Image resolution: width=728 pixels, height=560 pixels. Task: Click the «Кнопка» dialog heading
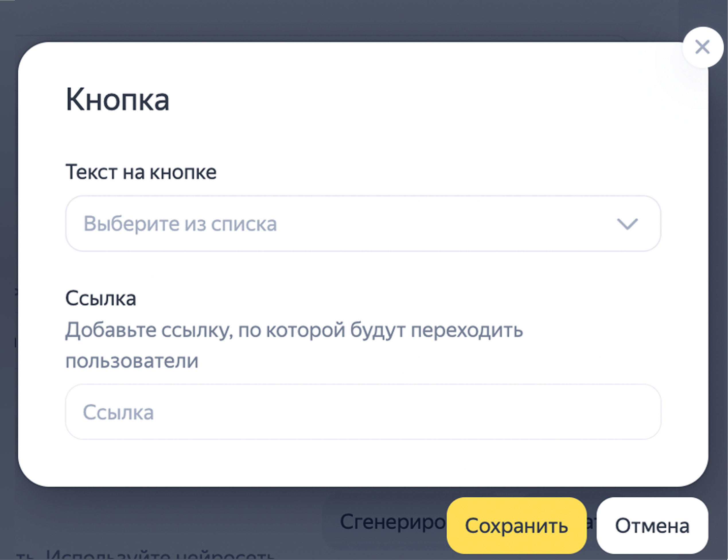118,99
